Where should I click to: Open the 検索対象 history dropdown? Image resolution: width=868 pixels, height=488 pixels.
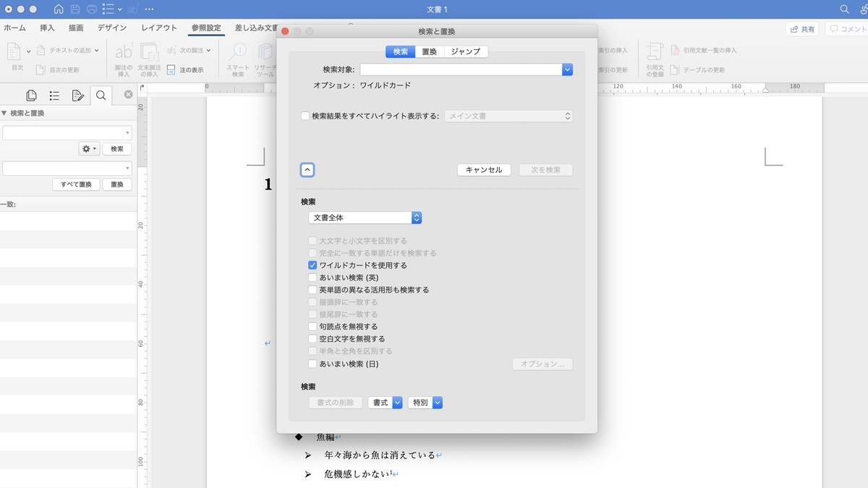coord(568,69)
